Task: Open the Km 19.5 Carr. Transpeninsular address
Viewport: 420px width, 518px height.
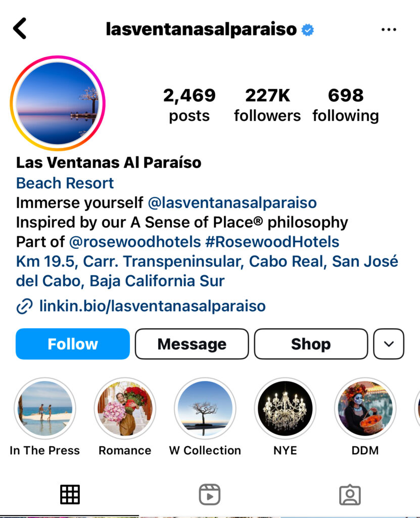Action: point(207,271)
